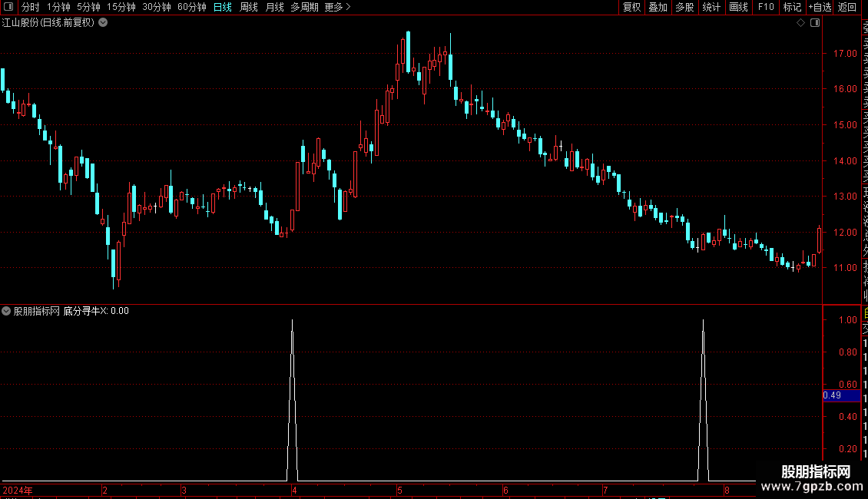868x499 pixels.
Task: Click the highlighted 0.49 indicator value
Action: coord(841,395)
